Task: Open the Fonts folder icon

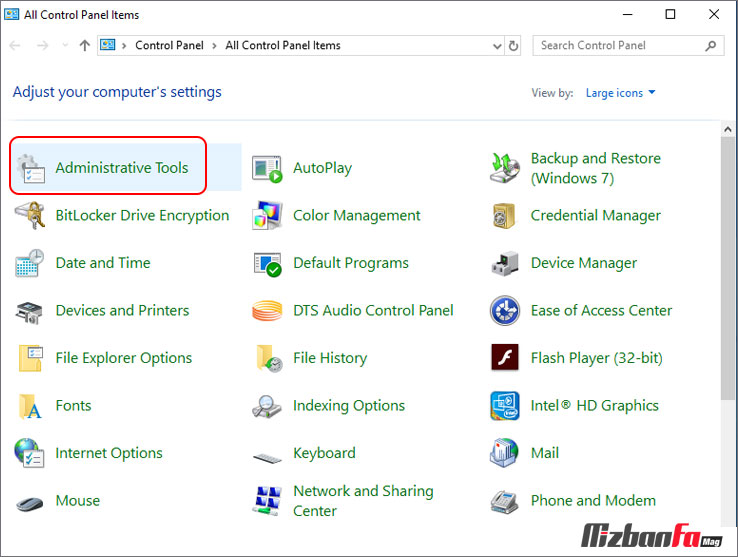Action: 30,406
